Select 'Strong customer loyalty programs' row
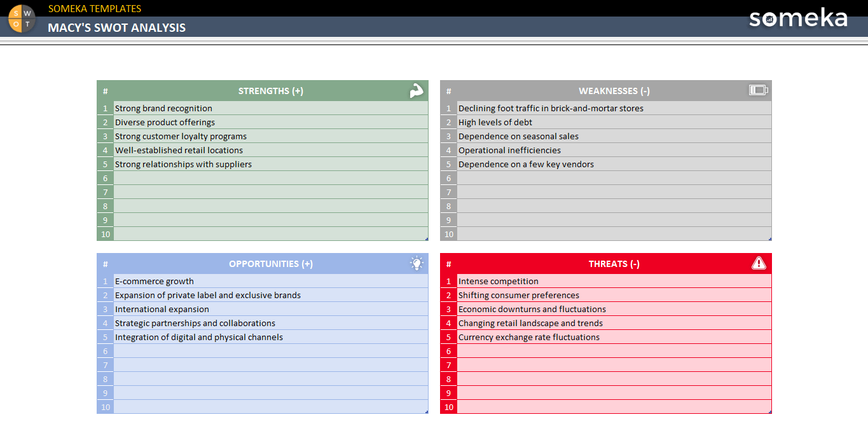 click(271, 136)
